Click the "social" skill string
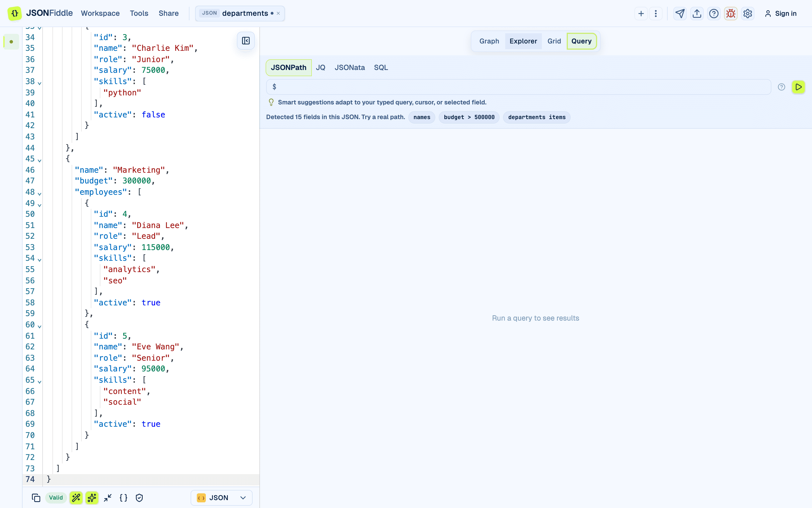Image resolution: width=812 pixels, height=508 pixels. 122,402
